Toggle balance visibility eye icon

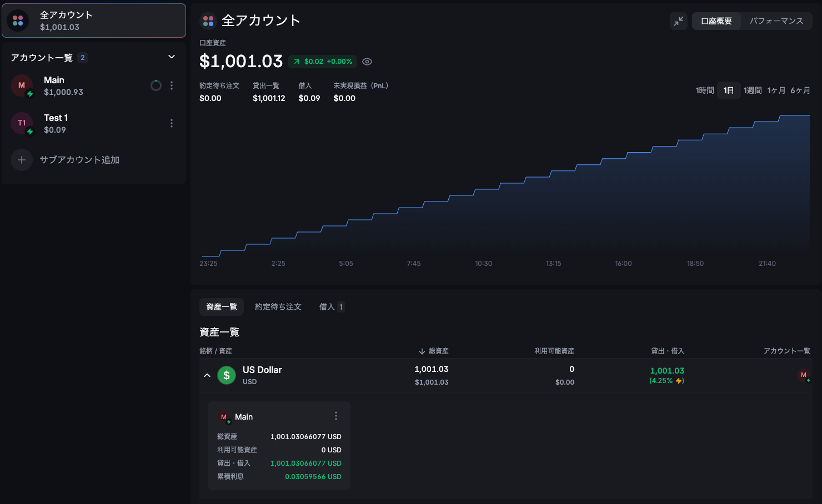367,62
